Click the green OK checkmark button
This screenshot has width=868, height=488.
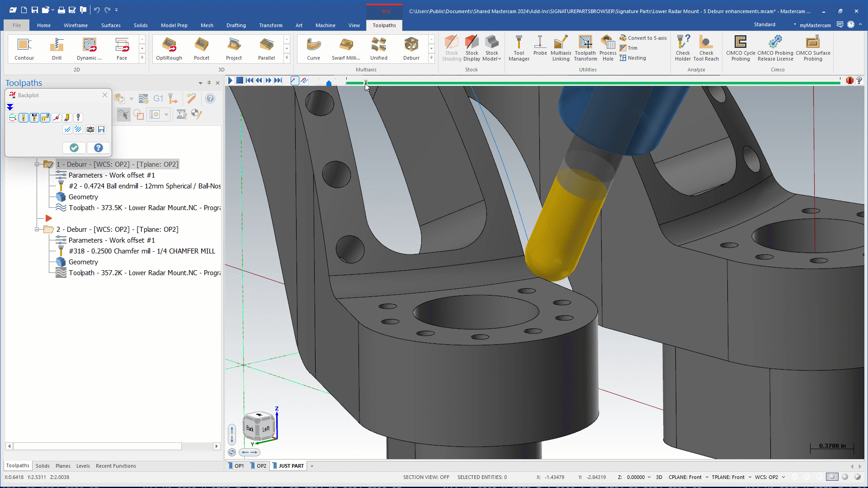click(x=74, y=148)
